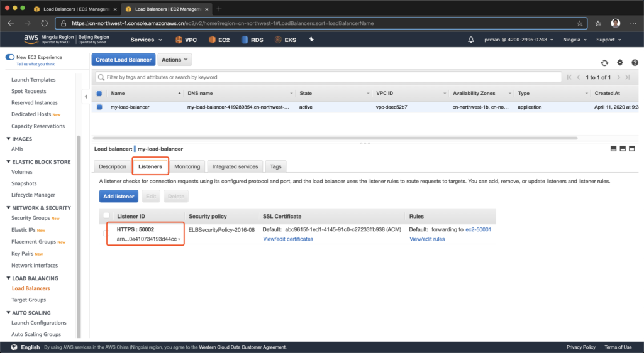644x353 pixels.
Task: Open the Description tab
Action: [x=113, y=166]
